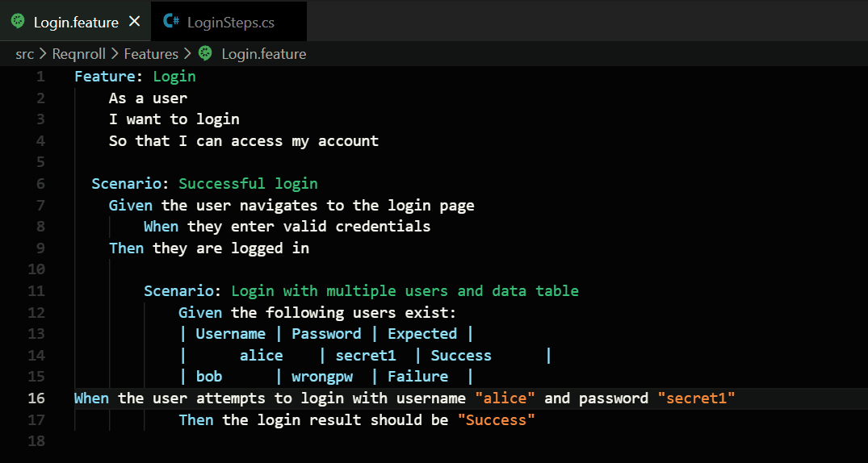Click the Login.feature breadcrumb file name
Screen dimensions: 868x463
click(x=263, y=54)
